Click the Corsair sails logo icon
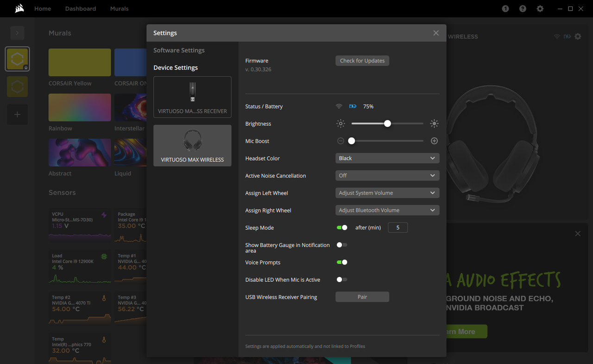 point(20,8)
